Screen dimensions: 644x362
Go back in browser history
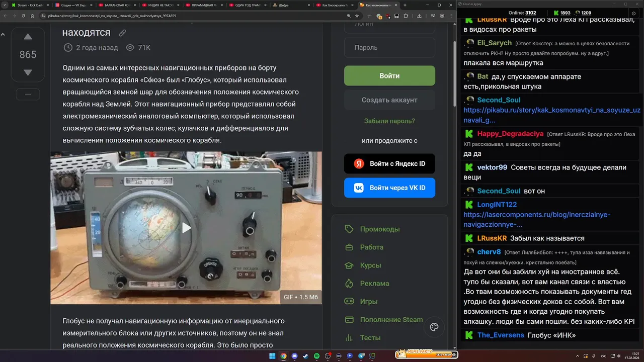pos(6,16)
